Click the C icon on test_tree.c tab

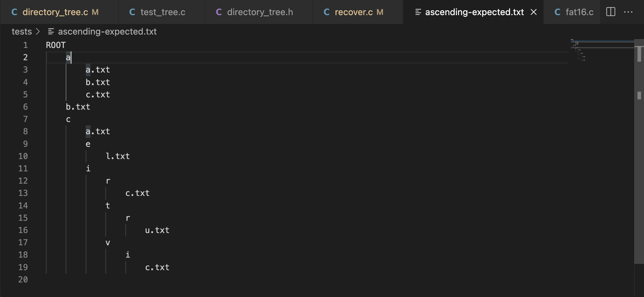pyautogui.click(x=132, y=12)
